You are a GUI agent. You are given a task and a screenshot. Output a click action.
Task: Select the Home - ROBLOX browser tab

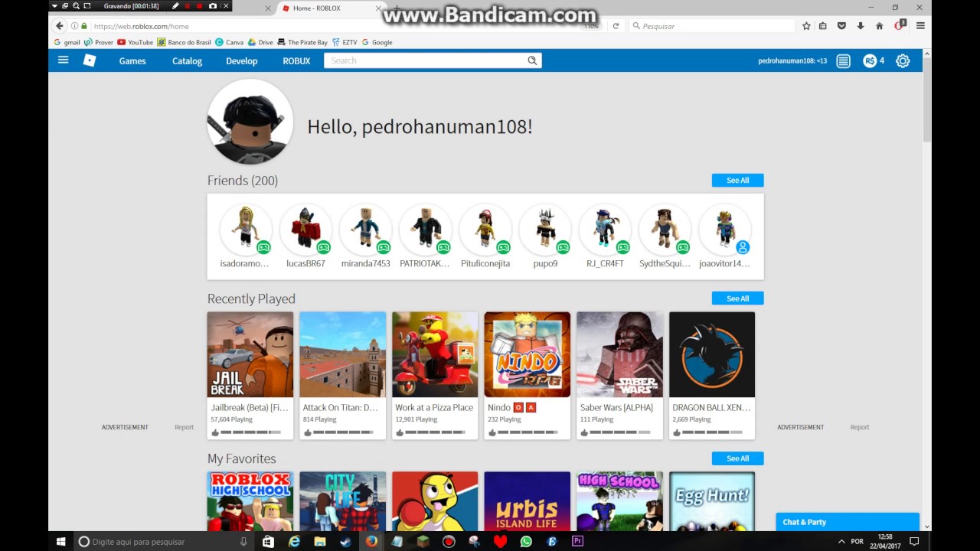click(x=329, y=8)
